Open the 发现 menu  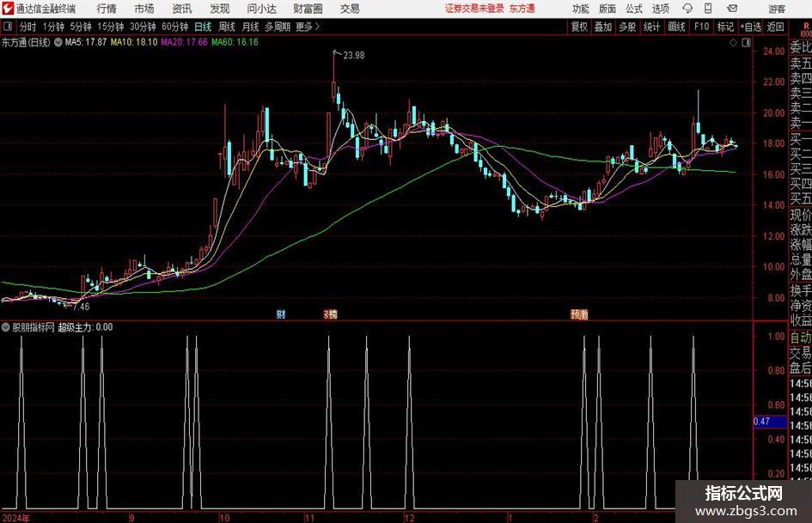(x=220, y=9)
